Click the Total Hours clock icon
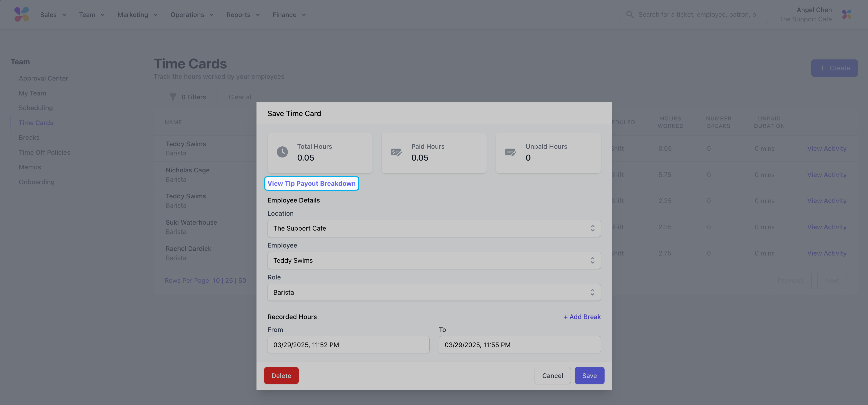Image resolution: width=868 pixels, height=405 pixels. click(x=282, y=152)
